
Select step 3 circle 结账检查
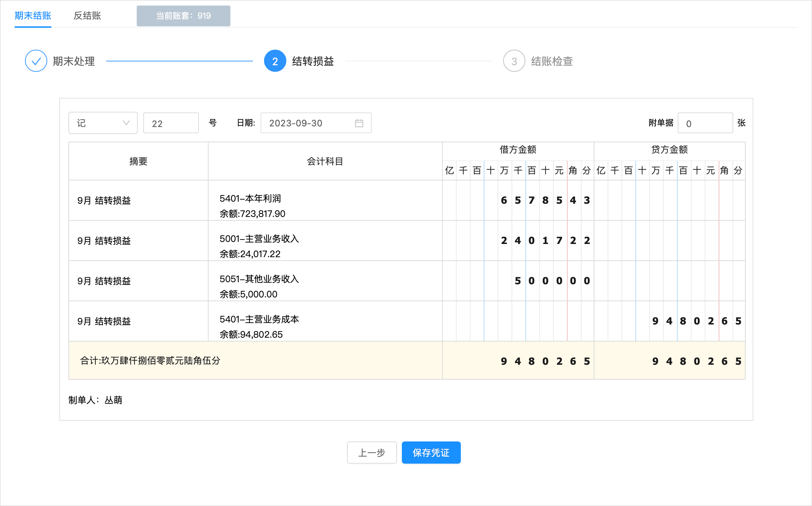pos(514,61)
